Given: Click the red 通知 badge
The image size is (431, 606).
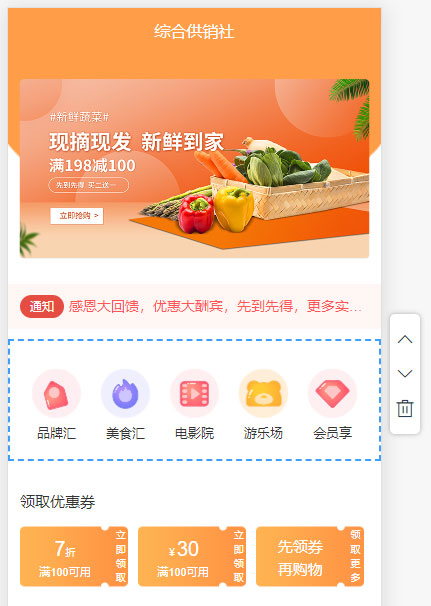Looking at the screenshot, I should pos(42,306).
